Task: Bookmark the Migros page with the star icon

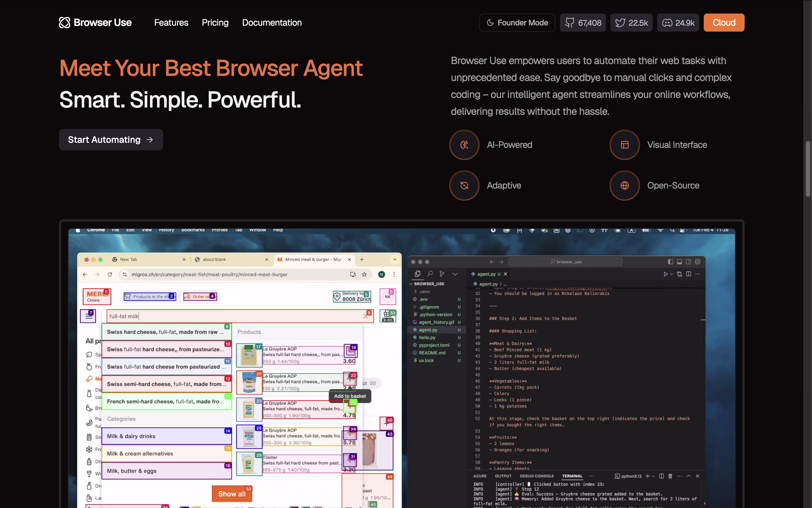Action: point(364,275)
